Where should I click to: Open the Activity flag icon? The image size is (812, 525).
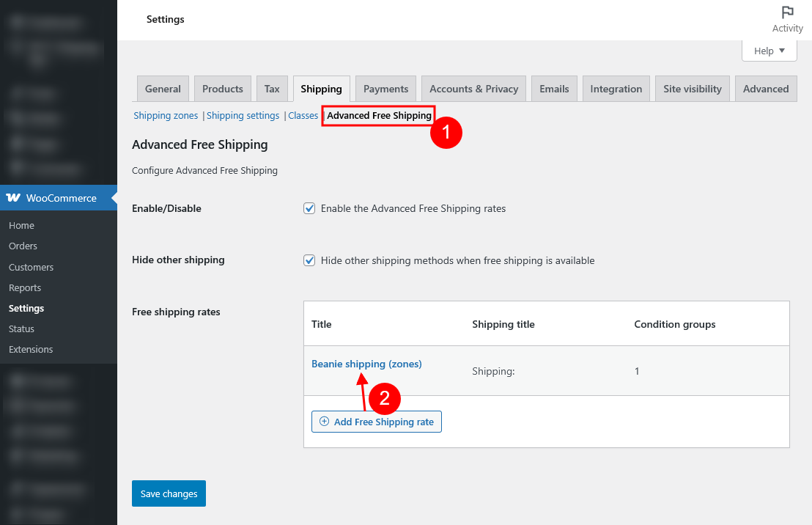[787, 12]
